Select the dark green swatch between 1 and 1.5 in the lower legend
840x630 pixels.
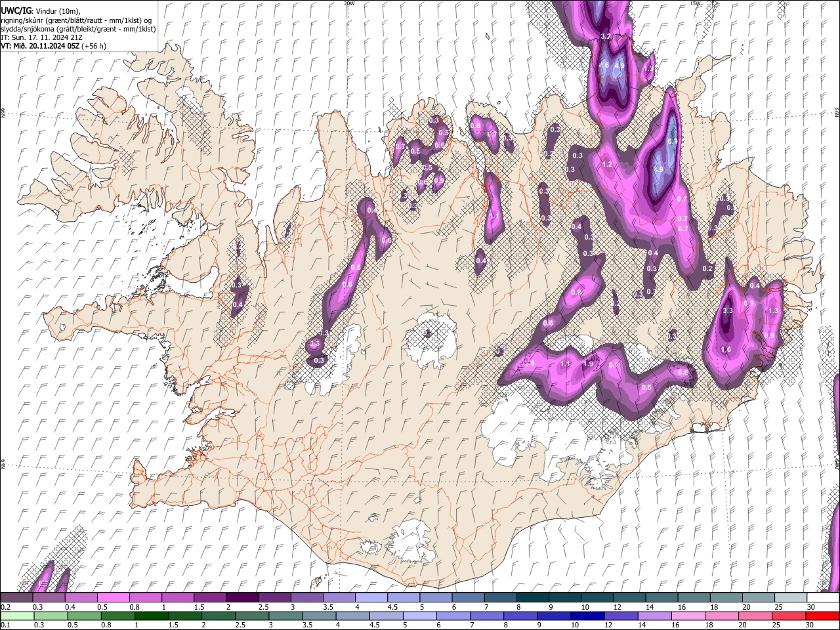[x=151, y=616]
